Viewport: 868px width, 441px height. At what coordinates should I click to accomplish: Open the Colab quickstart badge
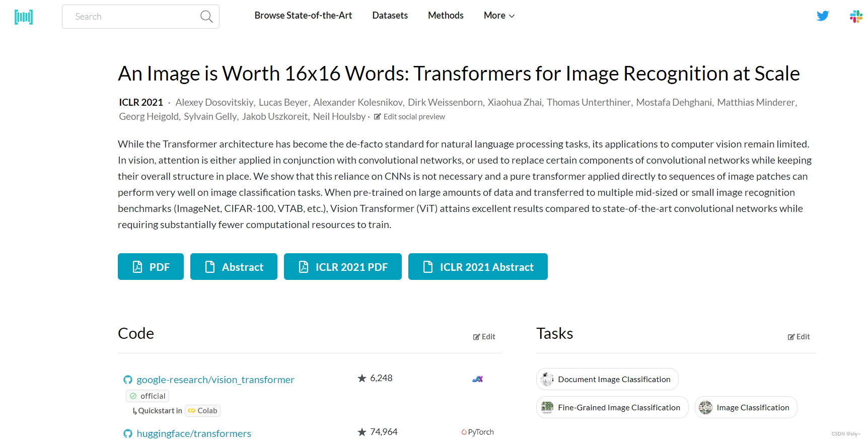[x=202, y=411]
